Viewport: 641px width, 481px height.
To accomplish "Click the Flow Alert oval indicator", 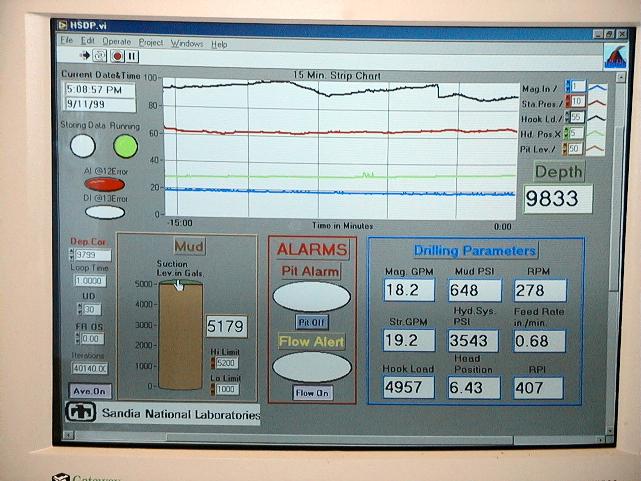I will coord(311,366).
